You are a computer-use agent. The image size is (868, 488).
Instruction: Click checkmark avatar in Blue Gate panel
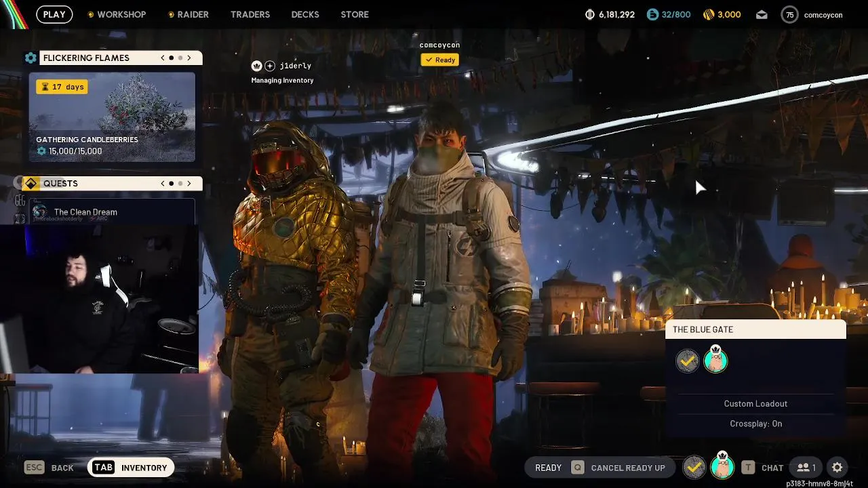(688, 361)
